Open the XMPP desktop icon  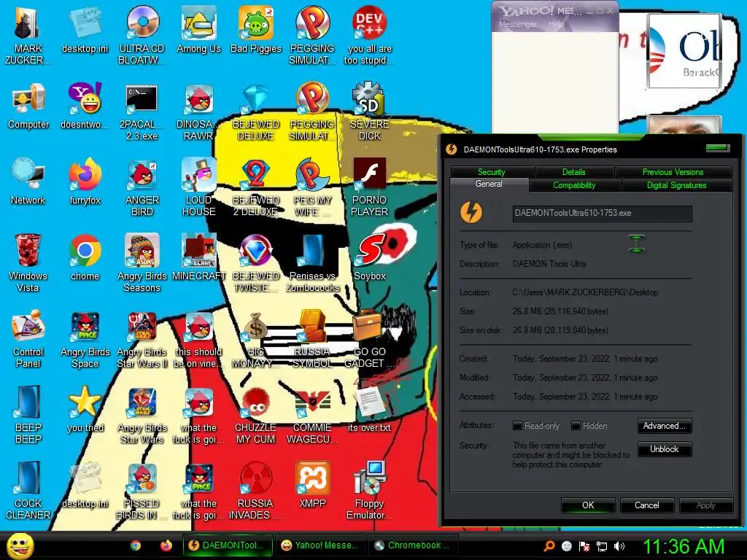point(312,484)
